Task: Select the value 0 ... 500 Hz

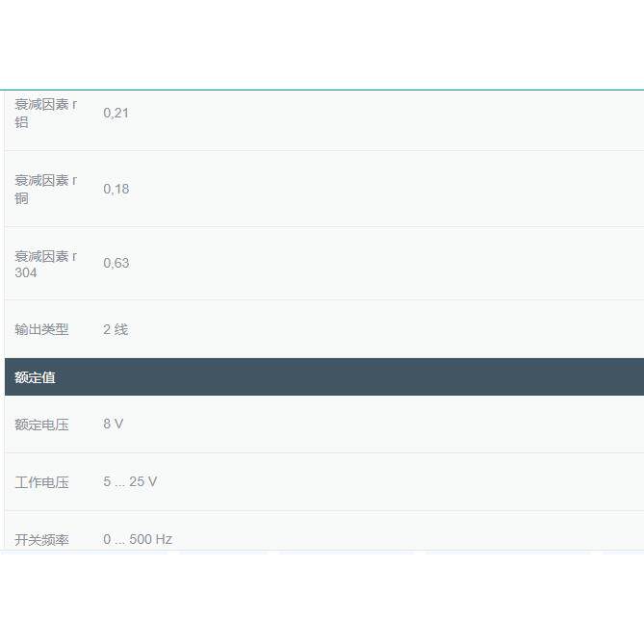Action: tap(138, 539)
